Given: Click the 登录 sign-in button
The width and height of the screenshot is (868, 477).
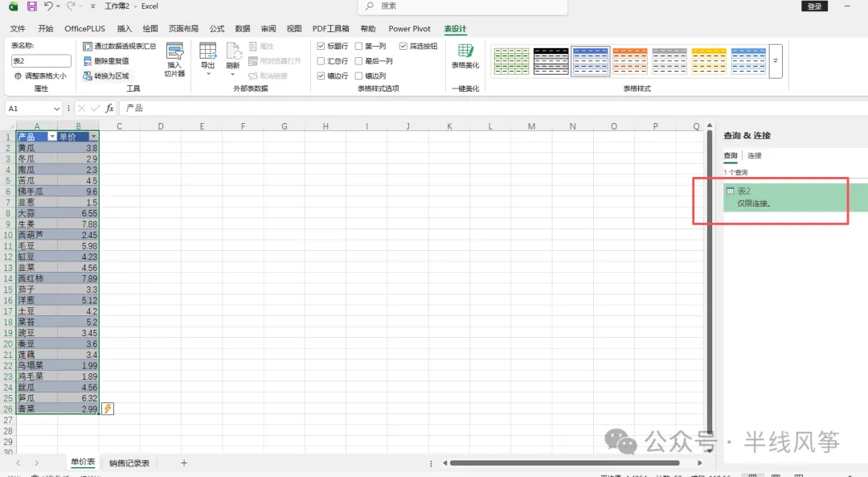Looking at the screenshot, I should coord(814,6).
